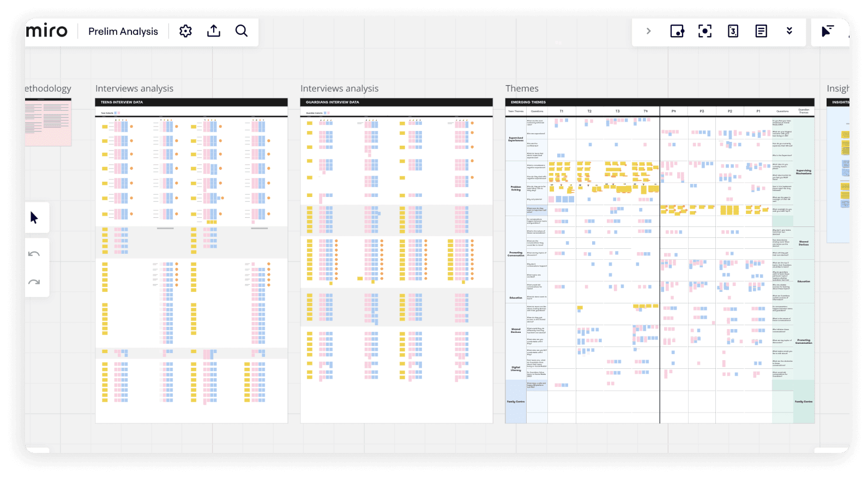Select the partially visible Insights frame title
Image resolution: width=868 pixels, height=478 pixels.
coord(838,88)
